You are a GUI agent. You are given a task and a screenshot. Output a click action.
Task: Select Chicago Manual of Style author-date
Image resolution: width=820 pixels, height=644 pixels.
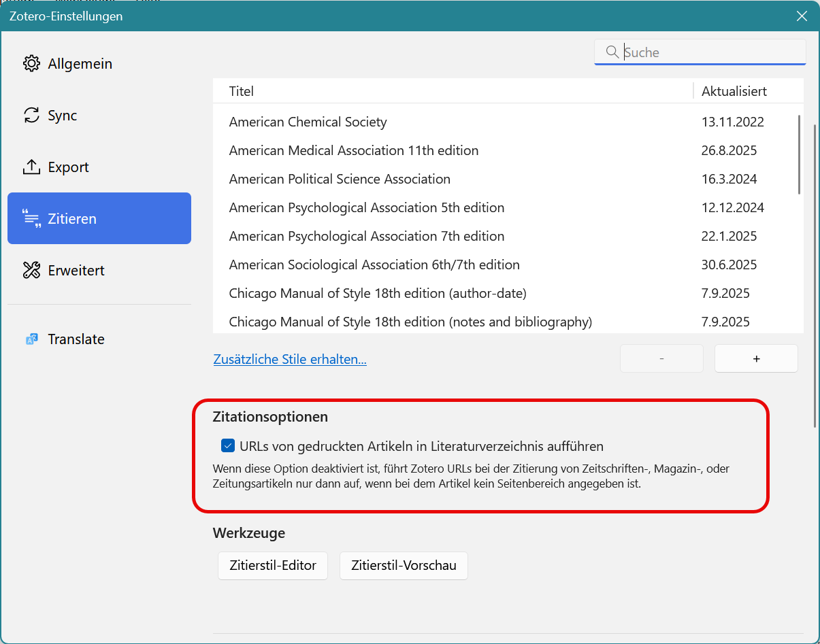tap(508, 294)
